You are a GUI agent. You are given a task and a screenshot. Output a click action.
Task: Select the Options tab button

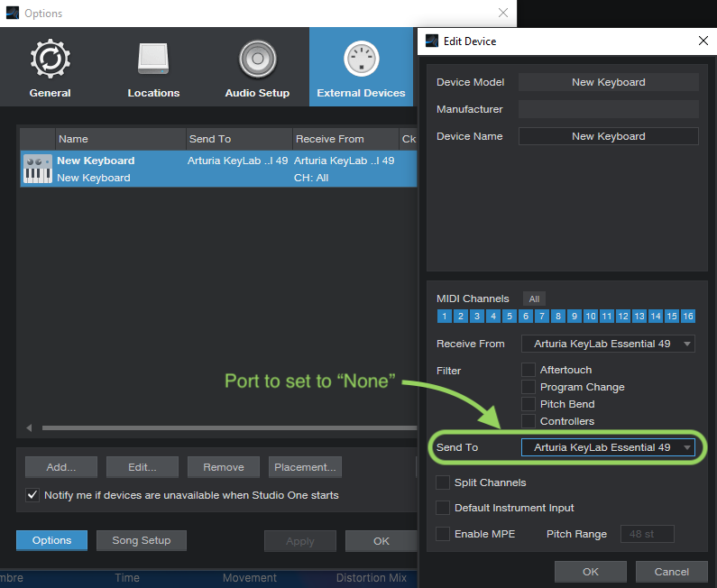[x=51, y=540]
